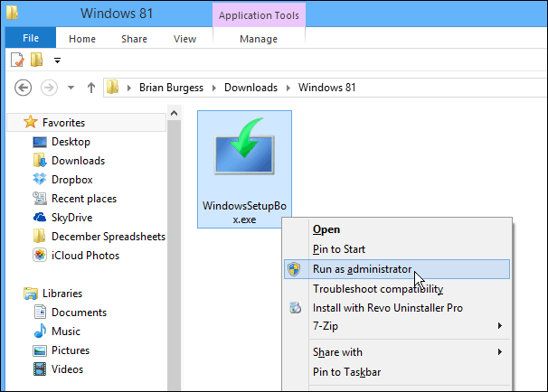Select the Videos label under Libraries
This screenshot has width=548, height=392.
tap(67, 369)
